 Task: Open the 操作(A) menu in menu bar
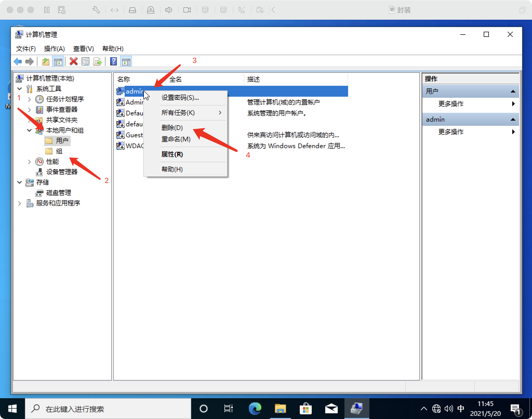[54, 49]
